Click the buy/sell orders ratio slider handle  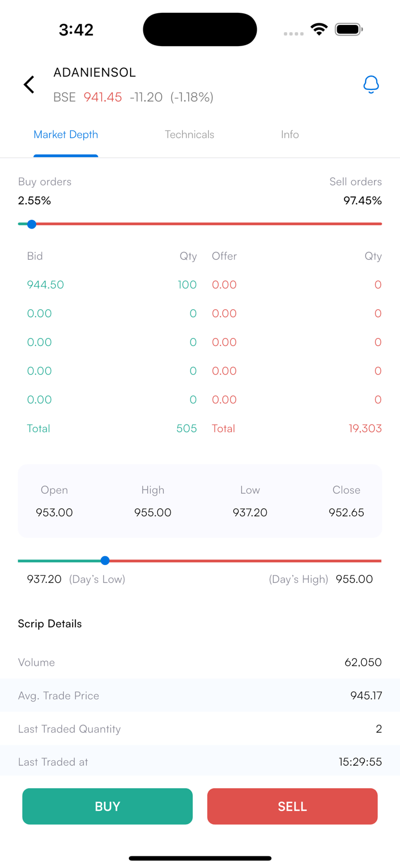tap(32, 224)
